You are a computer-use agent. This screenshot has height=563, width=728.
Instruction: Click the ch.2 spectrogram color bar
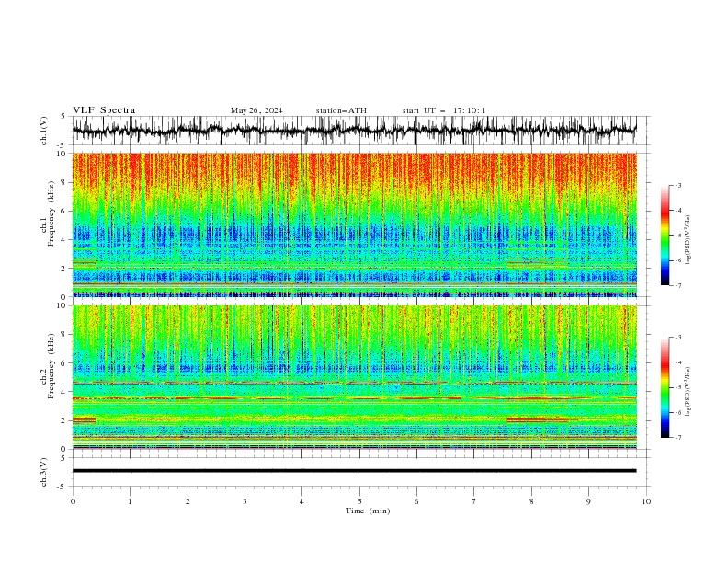tap(665, 387)
